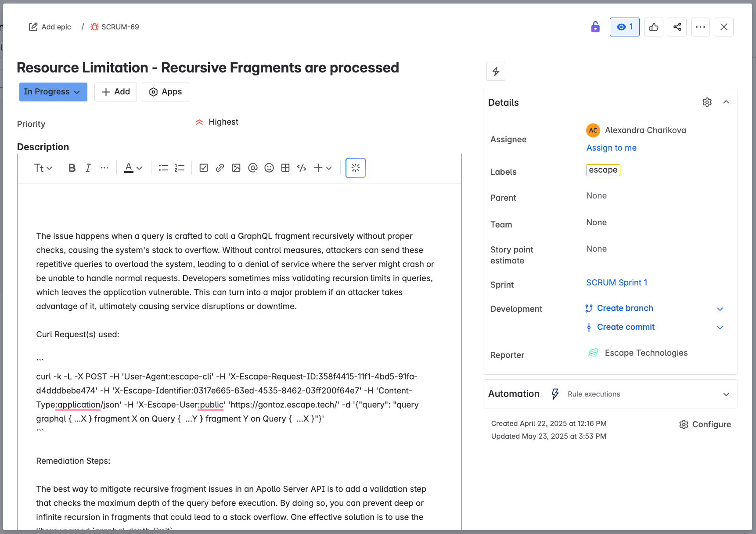This screenshot has width=756, height=534.
Task: Open the AI assist feature in the toolbar
Action: tap(355, 168)
